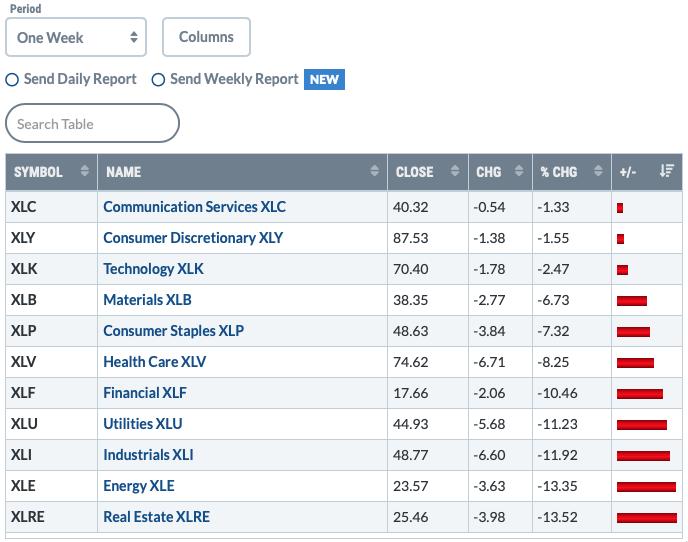Open the Energy XLE link
This screenshot has width=688, height=542.
click(139, 486)
